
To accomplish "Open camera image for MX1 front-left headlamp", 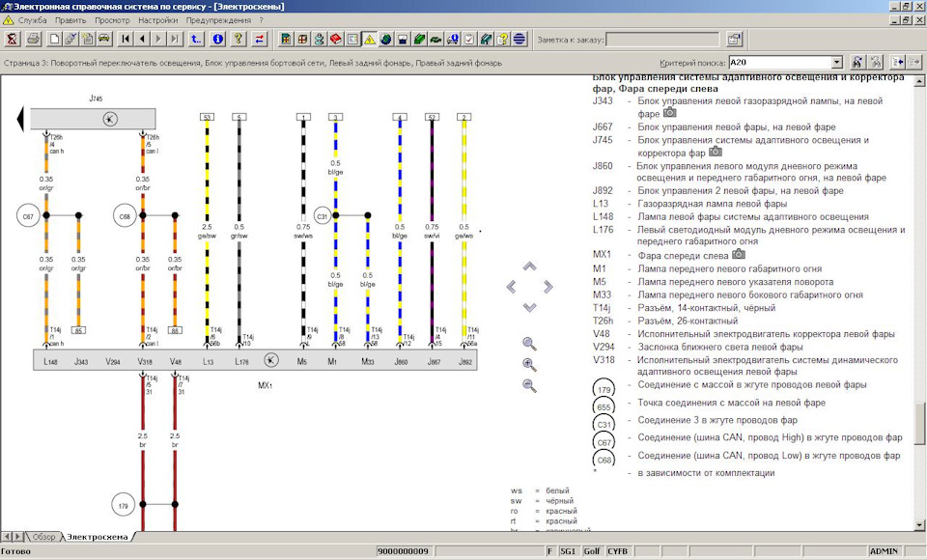I will (x=739, y=254).
